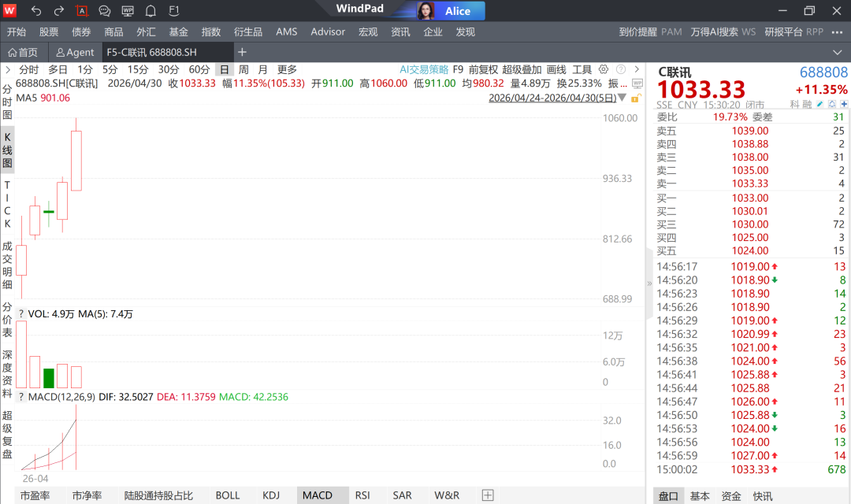Select 周 weekly period

[x=243, y=69]
